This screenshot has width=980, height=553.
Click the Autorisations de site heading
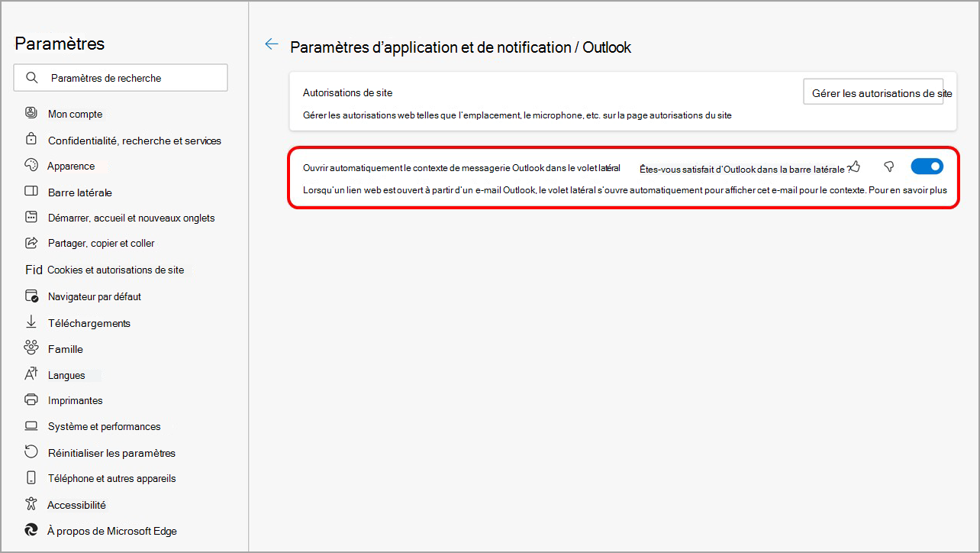[x=347, y=92]
